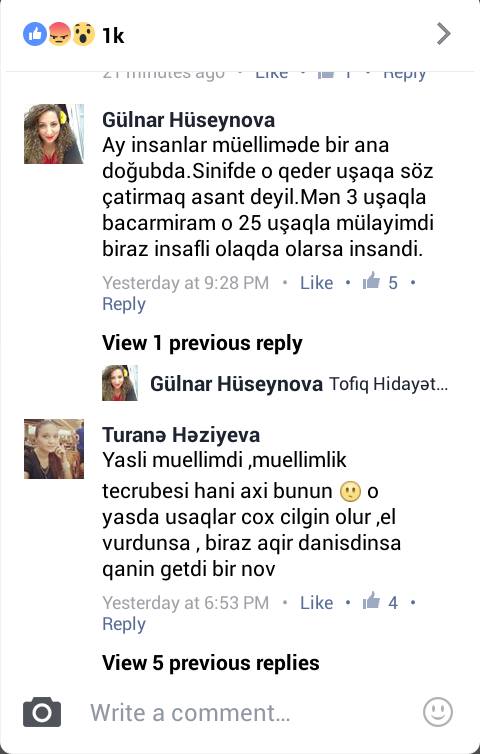Like Turanə Həziyeva's comment
The width and height of the screenshot is (480, 754).
pos(316,603)
